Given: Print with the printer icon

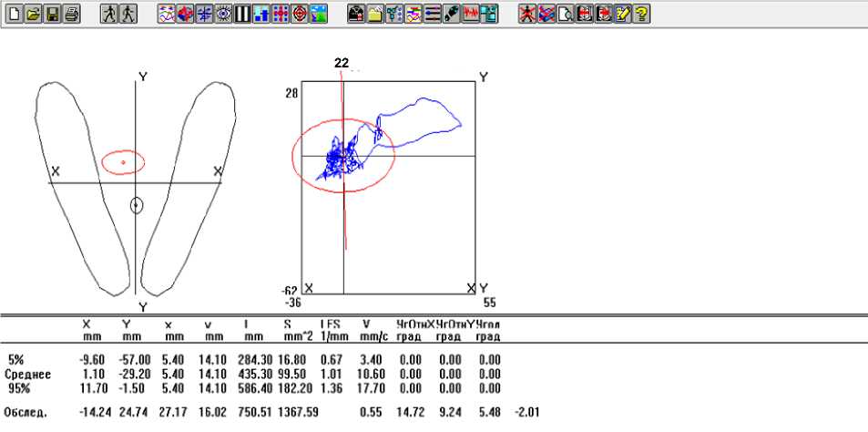Looking at the screenshot, I should [x=72, y=14].
